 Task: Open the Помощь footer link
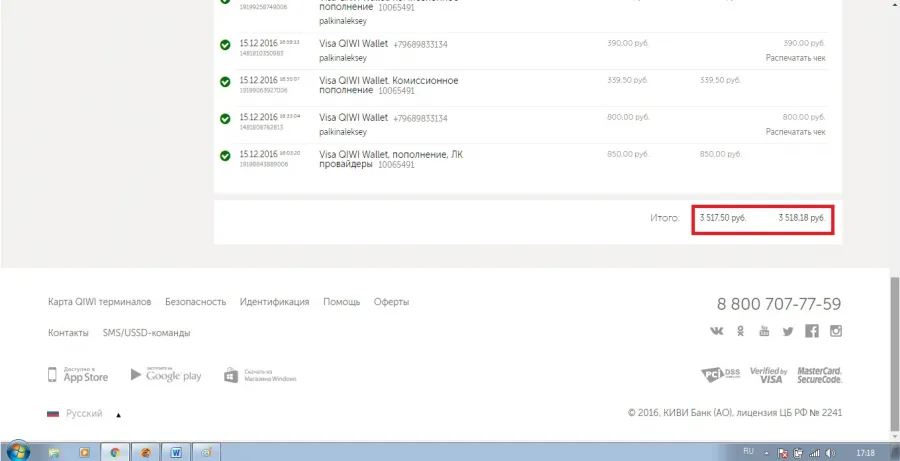[x=342, y=301]
